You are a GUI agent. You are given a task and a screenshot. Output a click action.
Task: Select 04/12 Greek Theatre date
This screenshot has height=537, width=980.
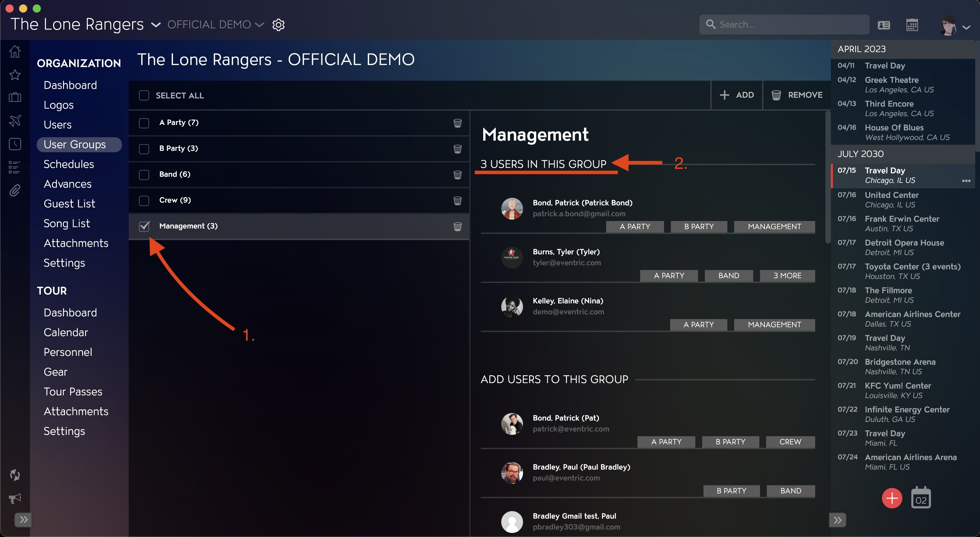point(903,85)
